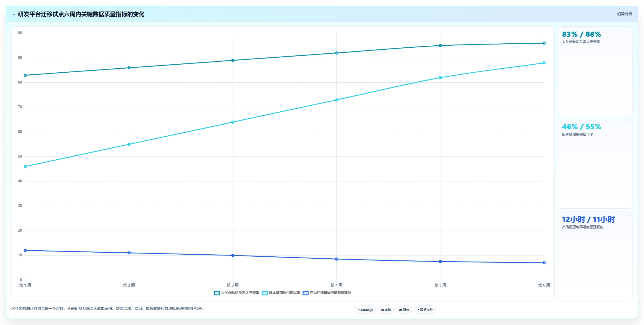Click the card caption 未关闭缺陷负责人完整率
The height and width of the screenshot is (325, 644).
pos(581,42)
